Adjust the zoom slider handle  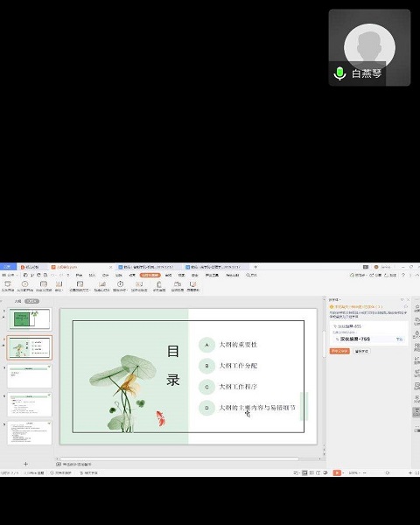[388, 472]
